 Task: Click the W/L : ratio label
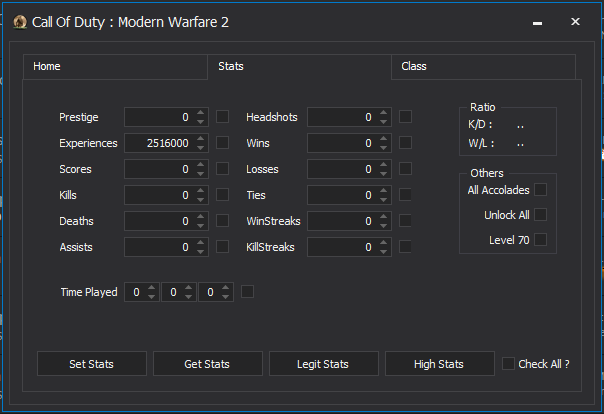pyautogui.click(x=481, y=143)
